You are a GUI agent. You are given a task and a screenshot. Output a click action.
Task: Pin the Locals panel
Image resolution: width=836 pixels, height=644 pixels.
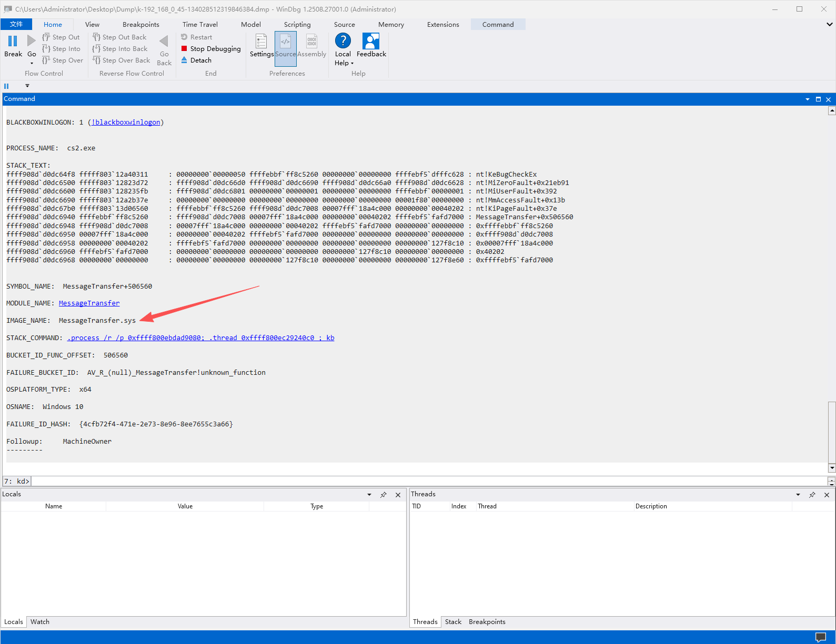(x=384, y=495)
